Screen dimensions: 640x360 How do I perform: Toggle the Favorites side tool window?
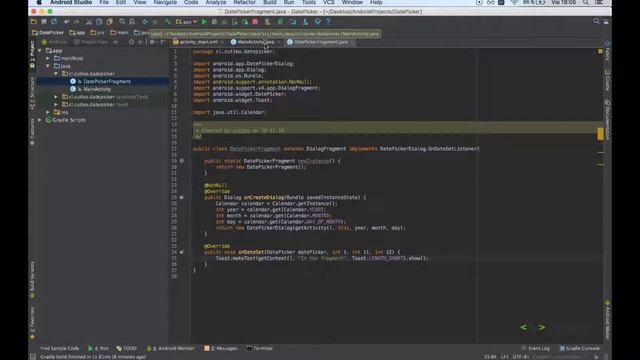click(32, 322)
